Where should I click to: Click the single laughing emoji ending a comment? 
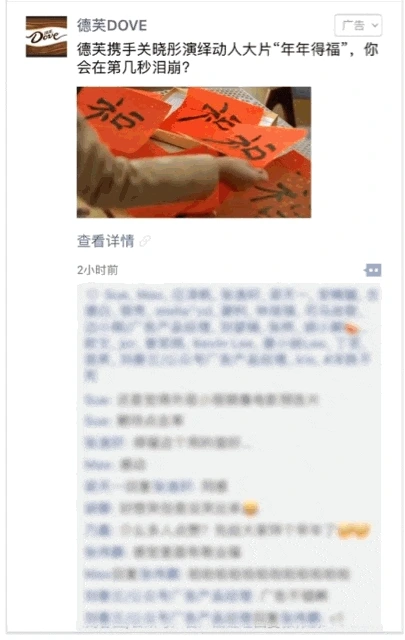click(250, 508)
